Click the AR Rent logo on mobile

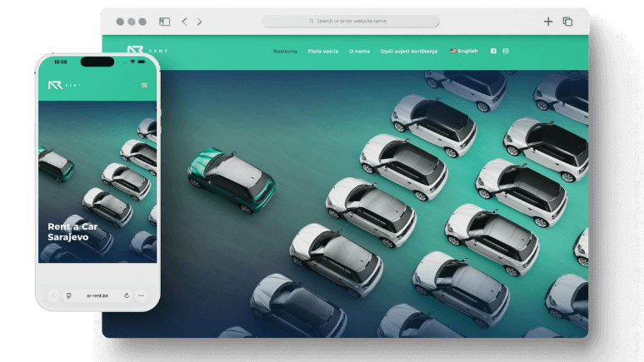pos(64,85)
